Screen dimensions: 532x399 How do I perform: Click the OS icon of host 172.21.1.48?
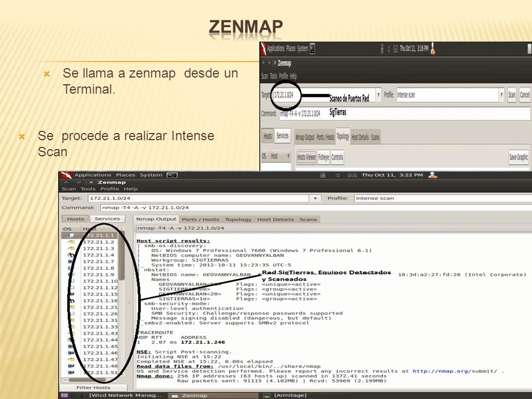(71, 366)
